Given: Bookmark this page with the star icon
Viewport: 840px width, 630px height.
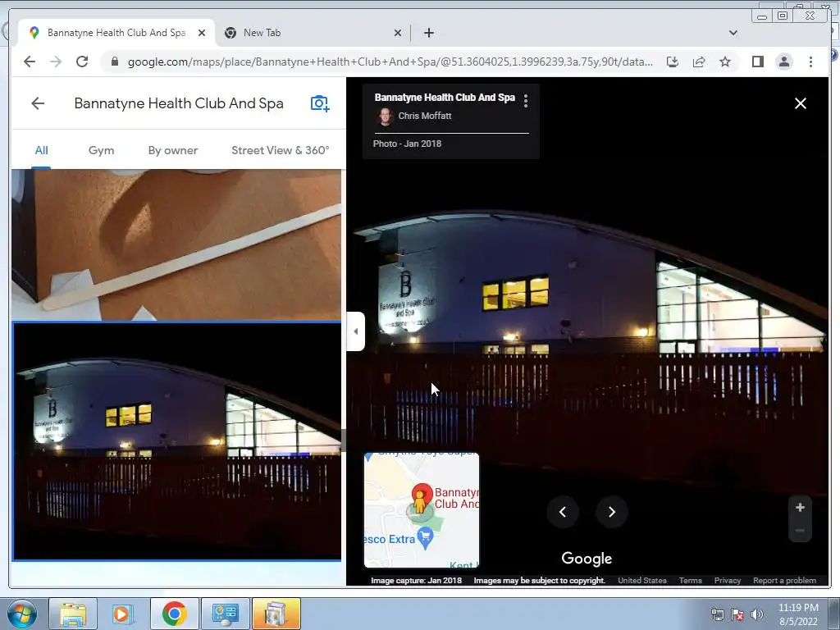Looking at the screenshot, I should click(725, 62).
